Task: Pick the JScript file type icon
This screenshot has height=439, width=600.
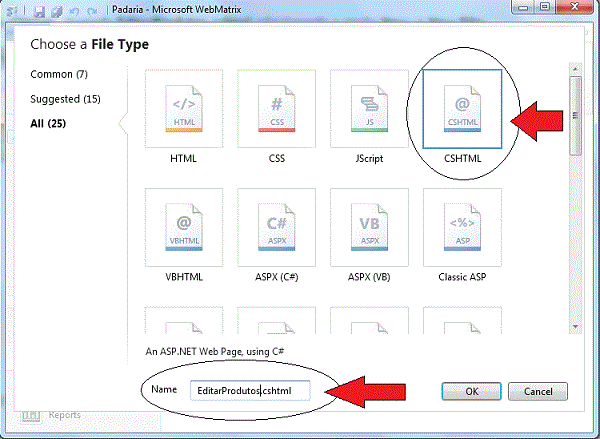Action: pos(369,109)
